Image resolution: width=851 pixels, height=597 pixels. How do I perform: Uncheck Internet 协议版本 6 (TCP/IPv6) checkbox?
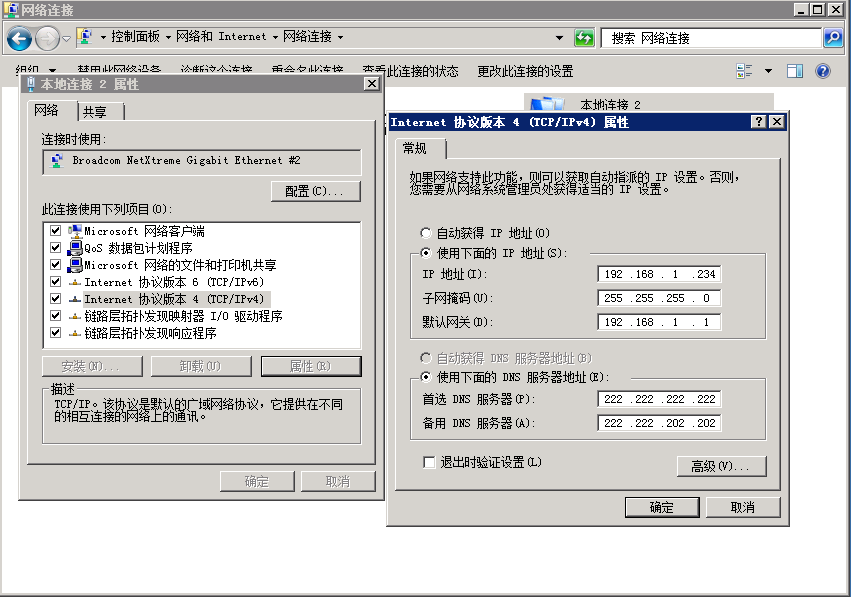click(55, 282)
